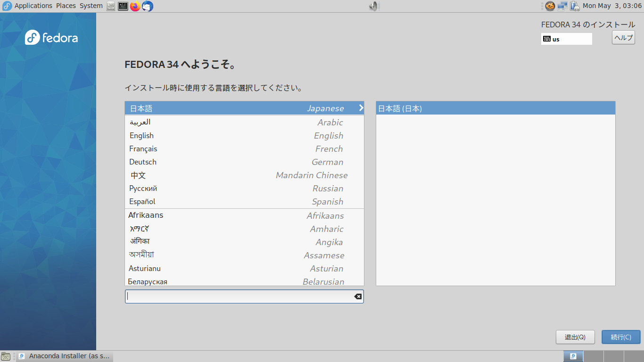Viewport: 644px width, 362px height.
Task: Launch Firefox from the top panel
Action: [135, 6]
